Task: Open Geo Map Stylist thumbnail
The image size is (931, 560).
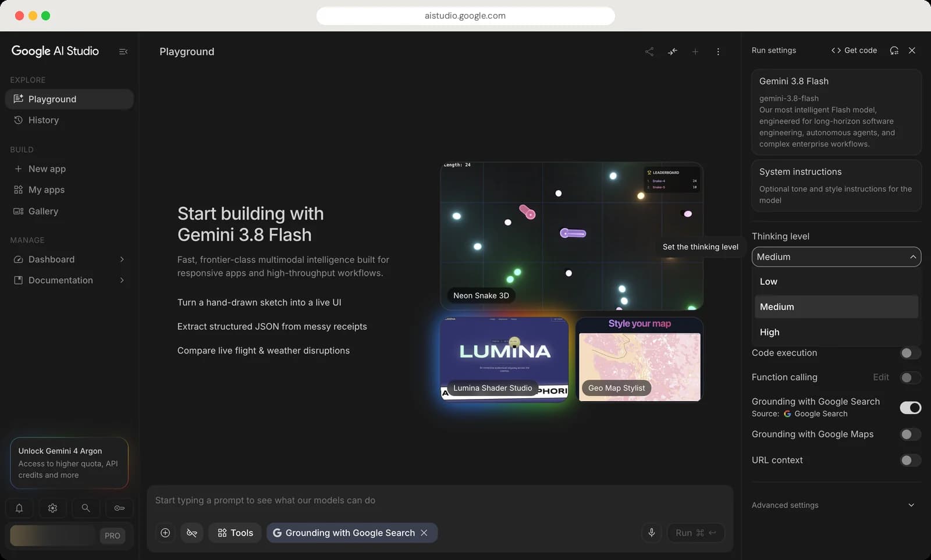Action: [x=639, y=359]
